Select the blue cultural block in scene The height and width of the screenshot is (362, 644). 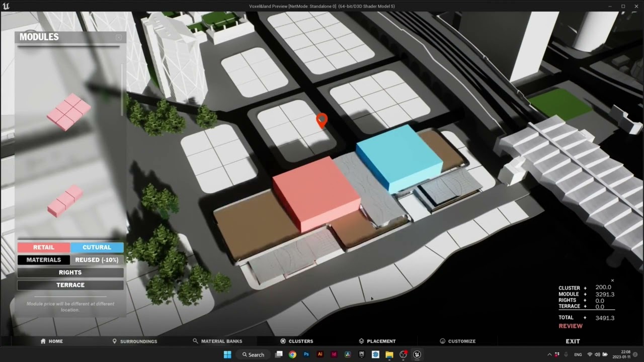[400, 158]
